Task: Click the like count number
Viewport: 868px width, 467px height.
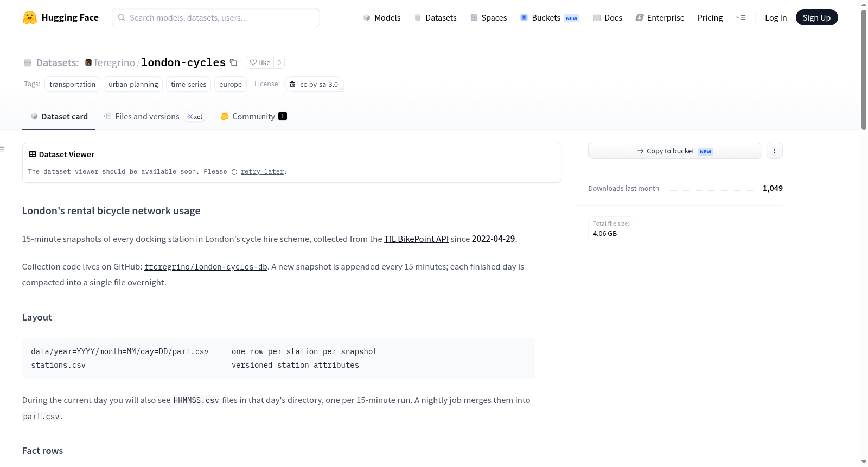Action: tap(279, 62)
